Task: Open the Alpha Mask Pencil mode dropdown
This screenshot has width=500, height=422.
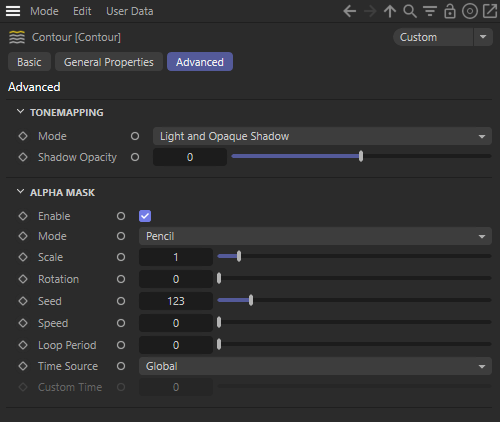Action: [315, 236]
